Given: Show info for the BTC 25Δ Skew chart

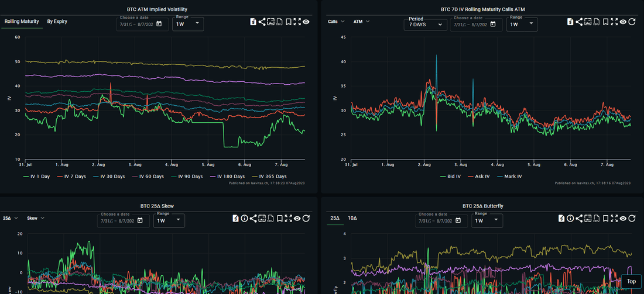Looking at the screenshot, I should coord(244,219).
